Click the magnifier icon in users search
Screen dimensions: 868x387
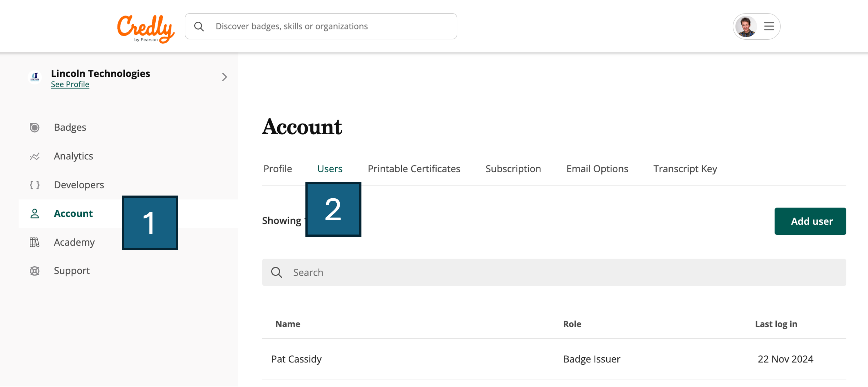pos(276,272)
